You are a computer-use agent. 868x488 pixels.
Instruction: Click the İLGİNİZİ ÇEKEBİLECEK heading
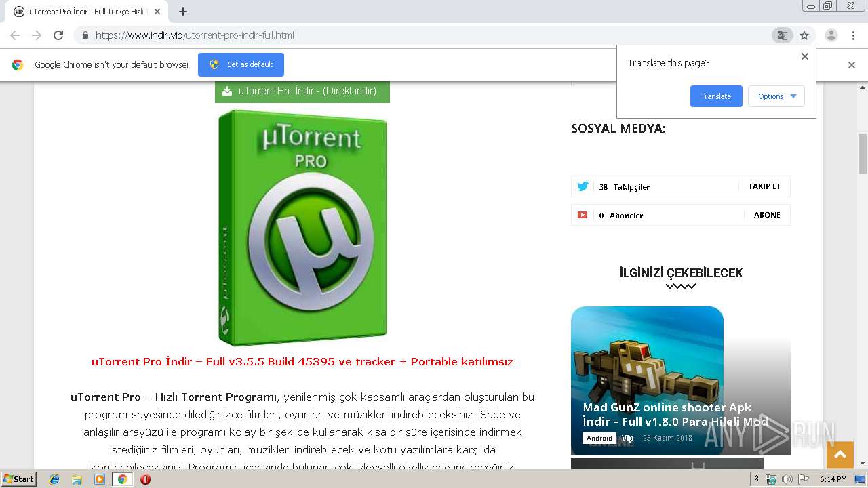pyautogui.click(x=681, y=273)
